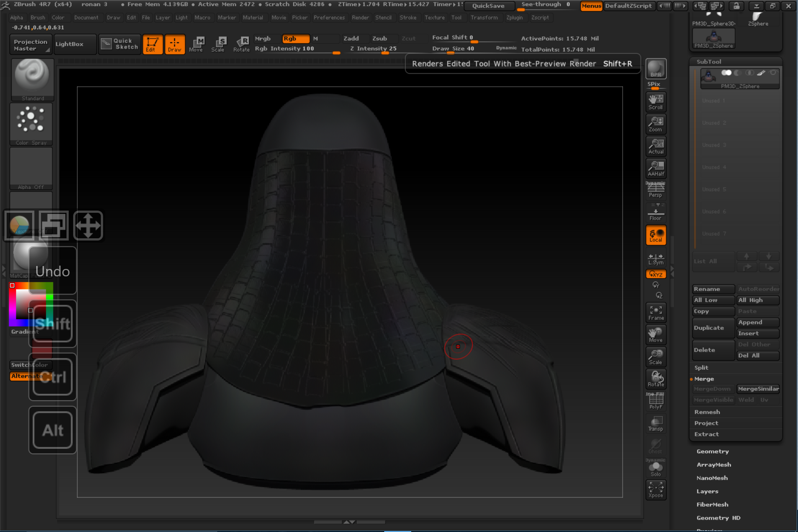
Task: Open the Document menu
Action: (86, 17)
